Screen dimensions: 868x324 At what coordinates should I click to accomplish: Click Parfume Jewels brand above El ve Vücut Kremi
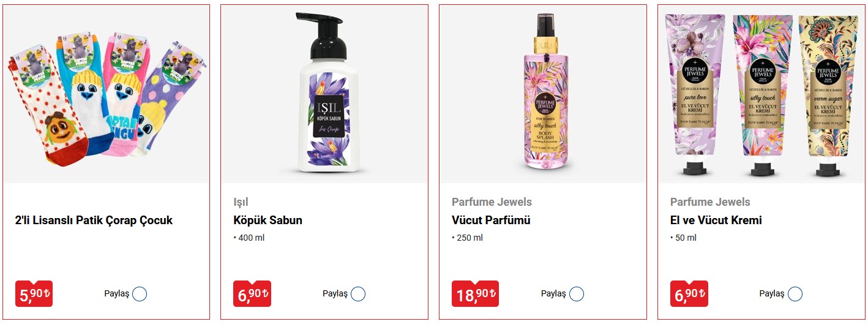point(710,202)
